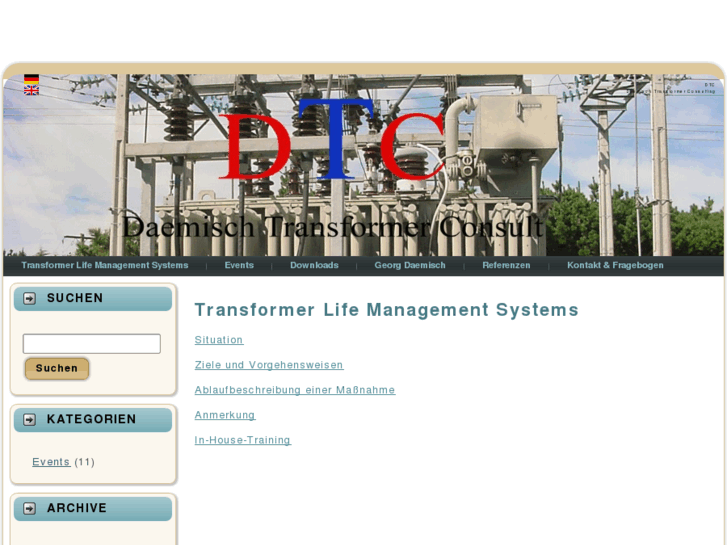Open Kontakt & Fragebogen menu item
Viewport: 727px width, 545px height.
click(615, 265)
